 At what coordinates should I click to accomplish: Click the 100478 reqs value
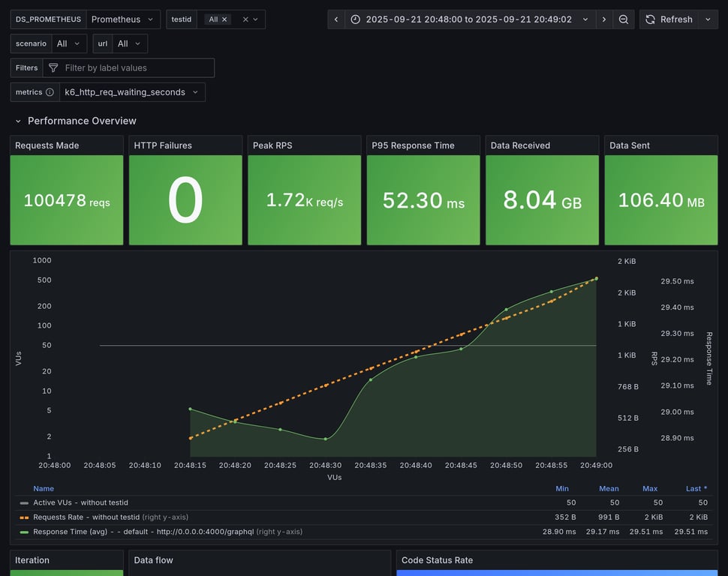tap(67, 200)
